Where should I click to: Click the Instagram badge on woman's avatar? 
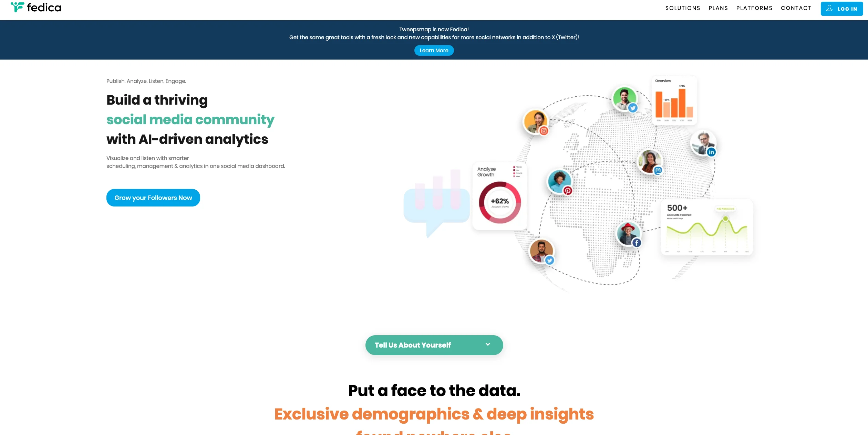[x=544, y=131]
